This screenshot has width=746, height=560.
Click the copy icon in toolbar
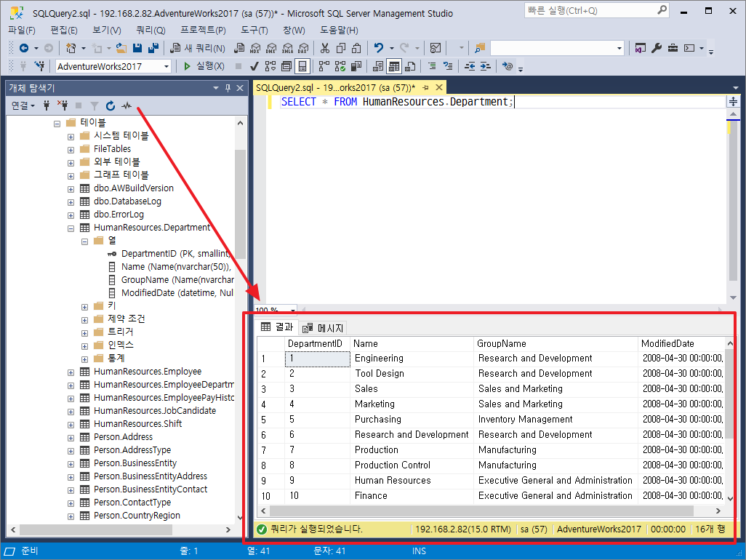point(341,48)
